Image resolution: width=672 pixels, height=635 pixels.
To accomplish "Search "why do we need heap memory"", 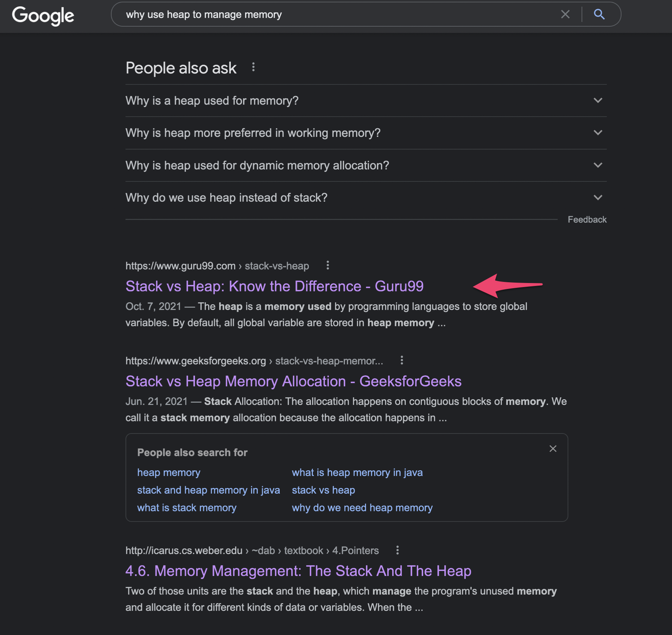I will click(x=362, y=507).
